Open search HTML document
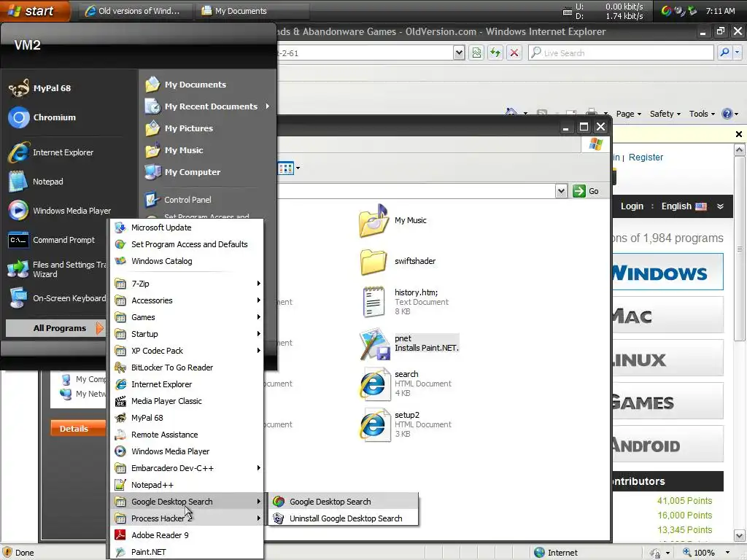Image resolution: width=747 pixels, height=560 pixels. click(x=405, y=384)
